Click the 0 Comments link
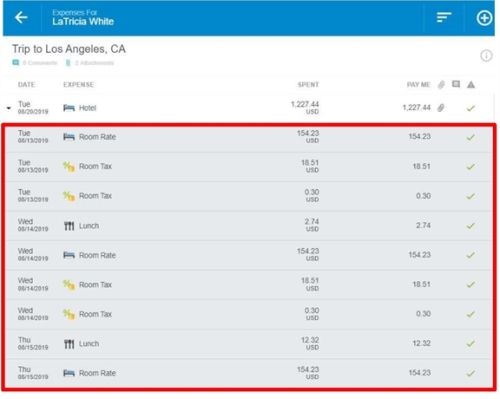This screenshot has width=500, height=399. tap(35, 63)
